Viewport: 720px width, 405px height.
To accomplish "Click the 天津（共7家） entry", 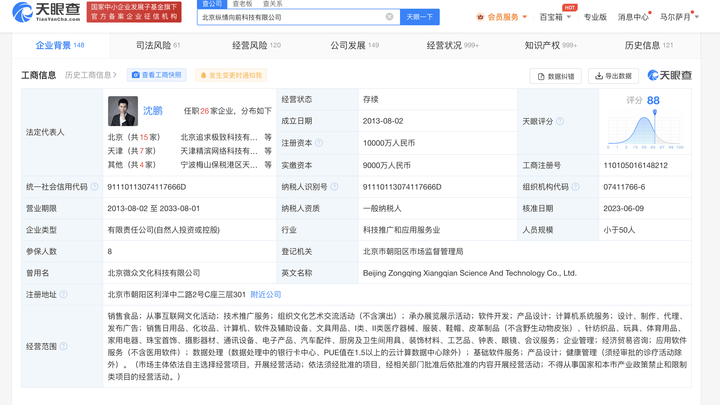I will coord(132,151).
